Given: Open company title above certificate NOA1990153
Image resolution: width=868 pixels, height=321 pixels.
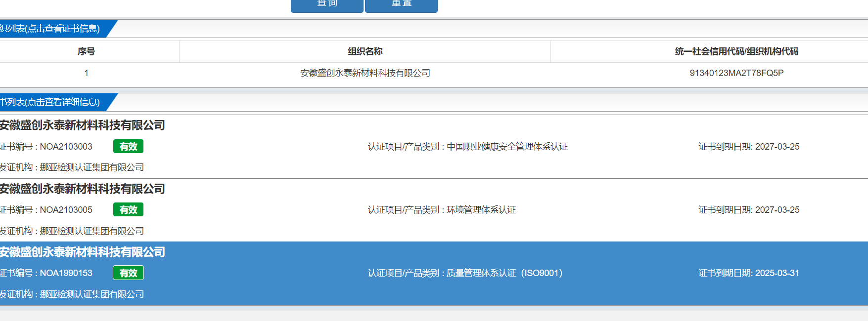Looking at the screenshot, I should (x=82, y=252).
